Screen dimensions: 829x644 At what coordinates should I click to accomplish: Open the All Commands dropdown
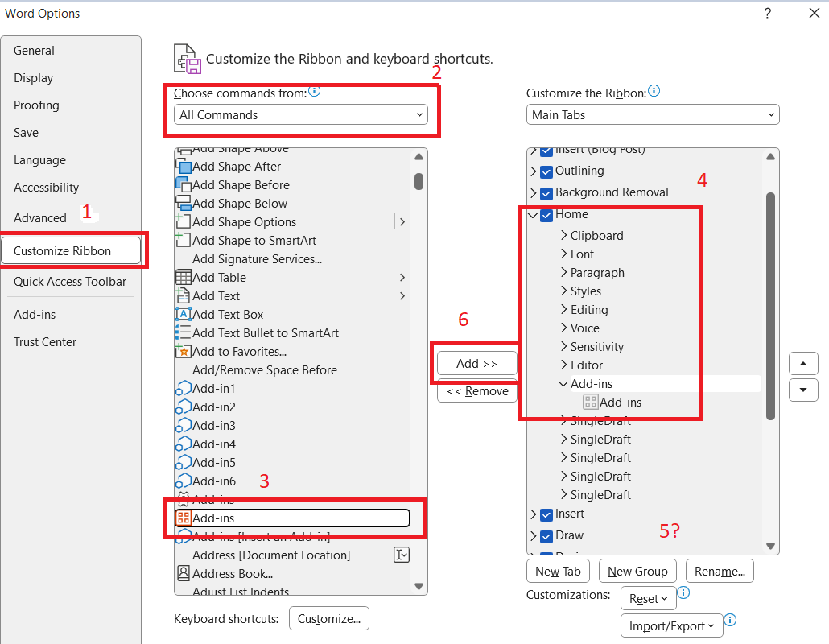tap(302, 114)
